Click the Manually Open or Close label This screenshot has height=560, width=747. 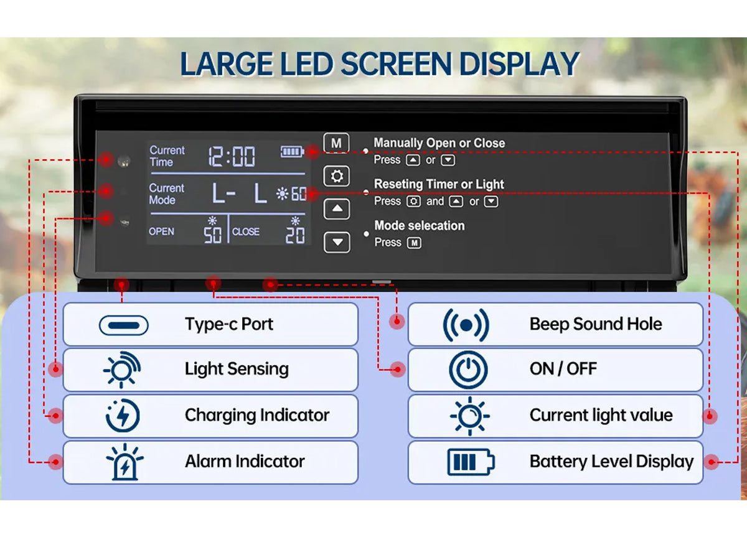439,143
